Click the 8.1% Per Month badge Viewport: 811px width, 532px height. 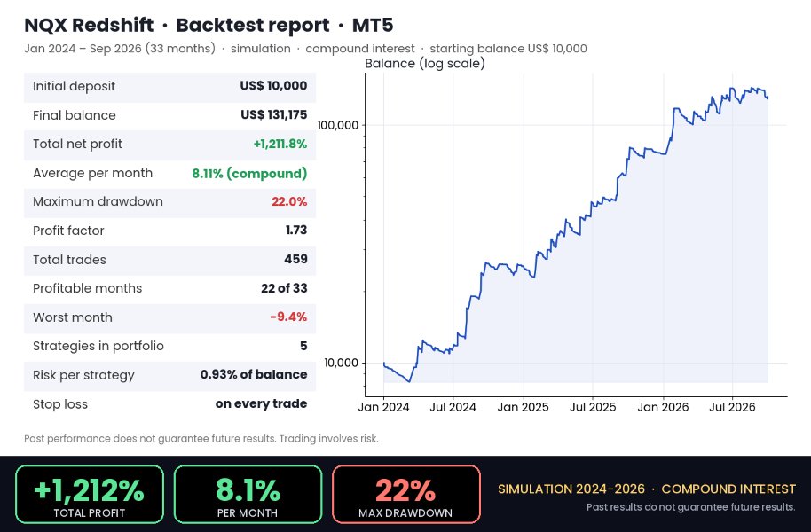click(x=248, y=494)
